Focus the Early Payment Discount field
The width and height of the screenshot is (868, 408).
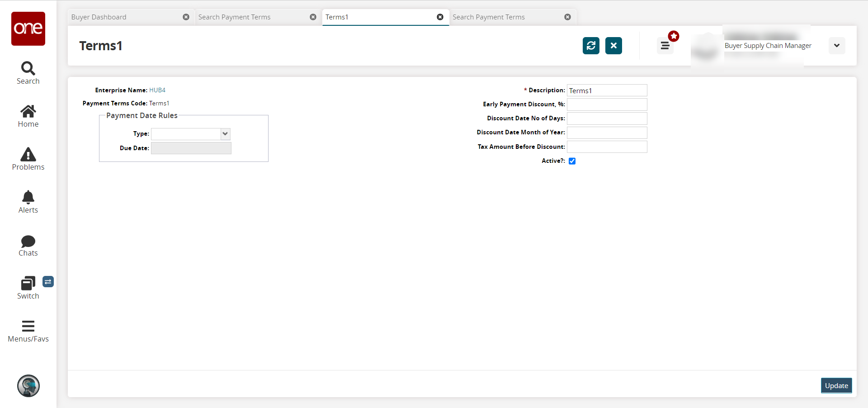point(607,104)
